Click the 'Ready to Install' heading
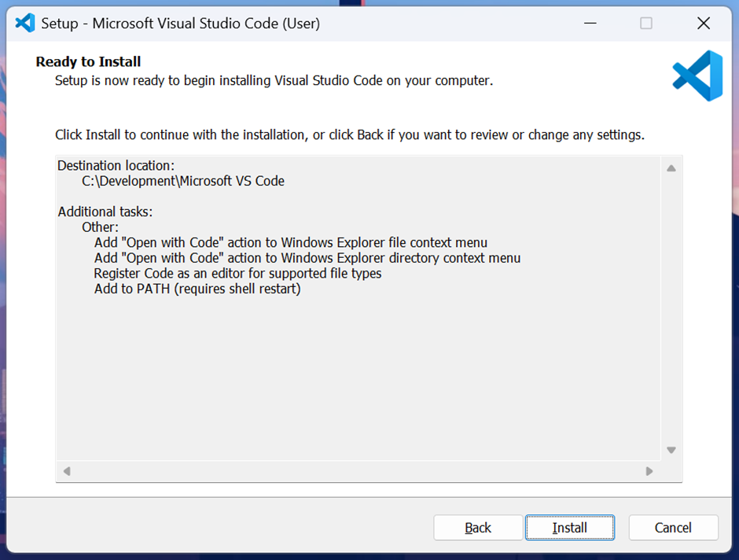This screenshot has width=739, height=560. (x=88, y=62)
